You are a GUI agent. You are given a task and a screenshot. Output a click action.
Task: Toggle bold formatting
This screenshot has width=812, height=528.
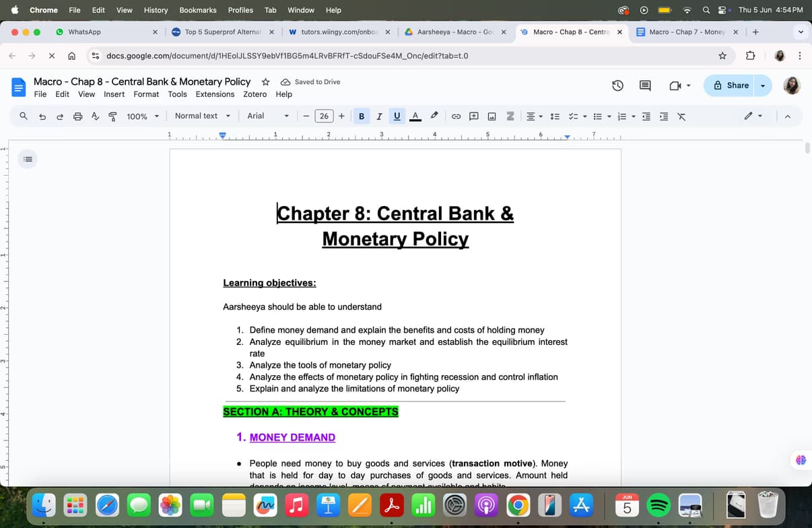362,116
